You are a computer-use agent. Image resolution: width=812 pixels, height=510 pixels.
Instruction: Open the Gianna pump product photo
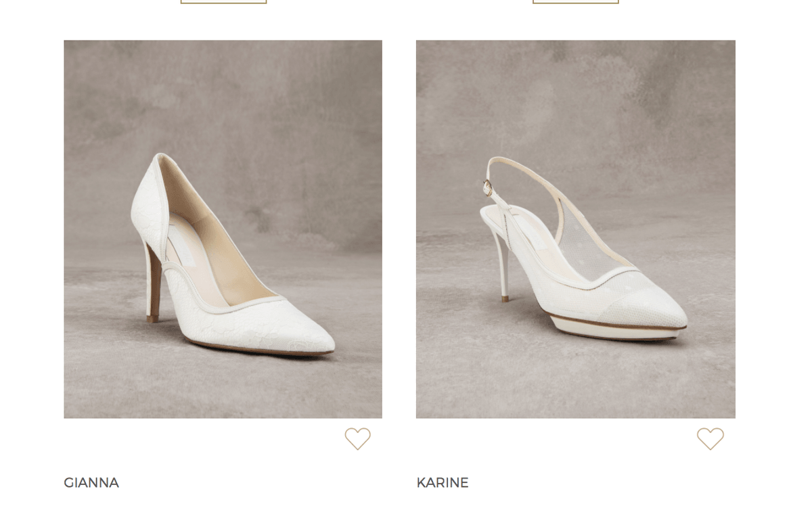[223, 229]
